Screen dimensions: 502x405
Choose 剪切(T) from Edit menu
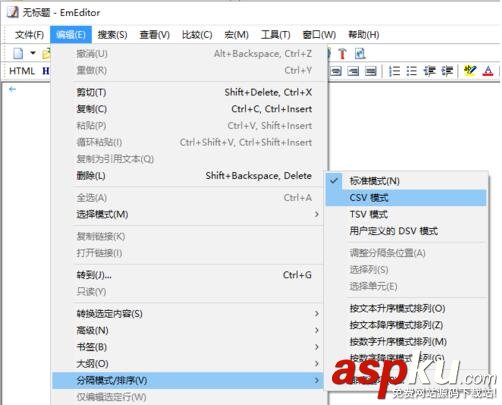(188, 92)
